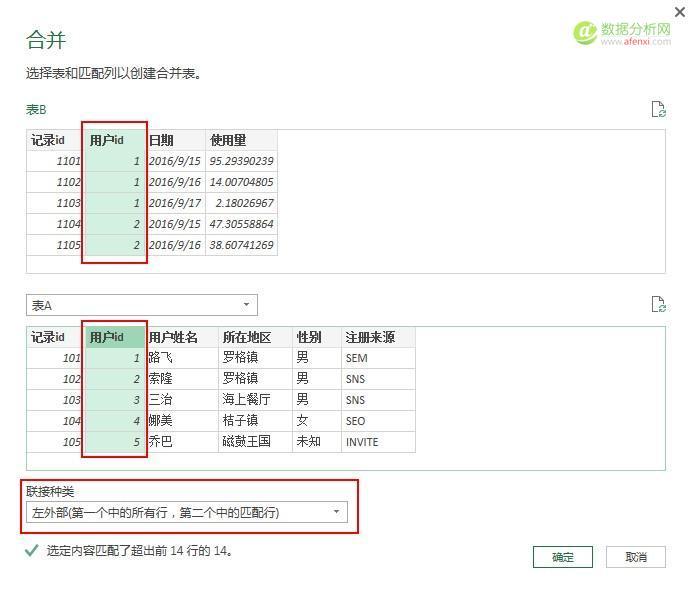Click cell 海上餐厅 in 所在地区 column
The height and width of the screenshot is (589, 692).
(x=256, y=400)
